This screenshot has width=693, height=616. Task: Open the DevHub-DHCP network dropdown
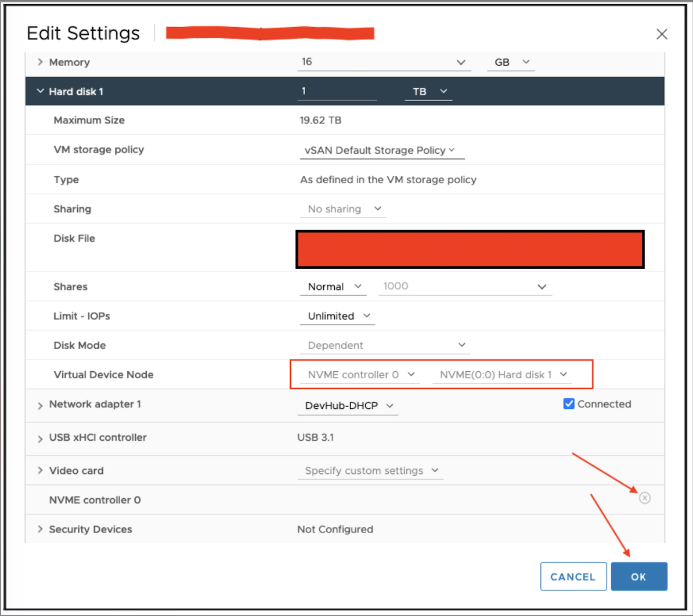pyautogui.click(x=348, y=405)
